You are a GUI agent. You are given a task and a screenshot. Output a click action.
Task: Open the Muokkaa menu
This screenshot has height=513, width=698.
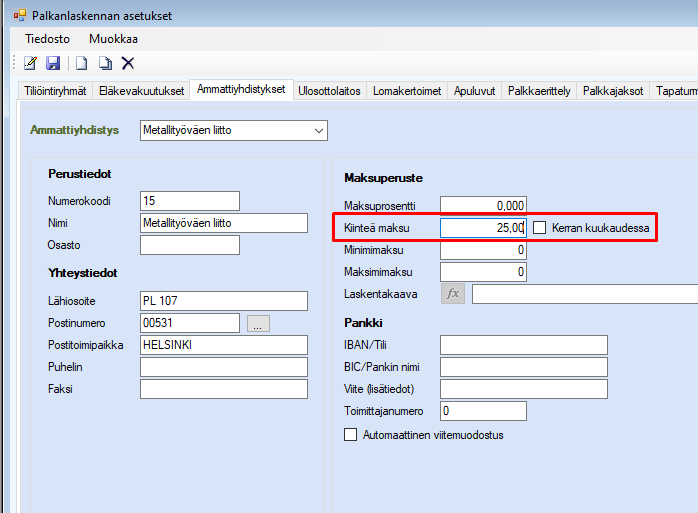pyautogui.click(x=113, y=39)
